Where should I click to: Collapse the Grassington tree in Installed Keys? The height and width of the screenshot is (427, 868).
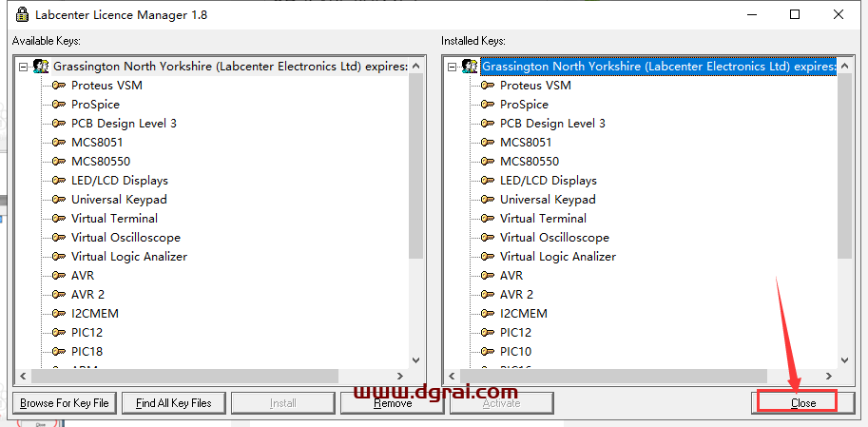pyautogui.click(x=452, y=67)
